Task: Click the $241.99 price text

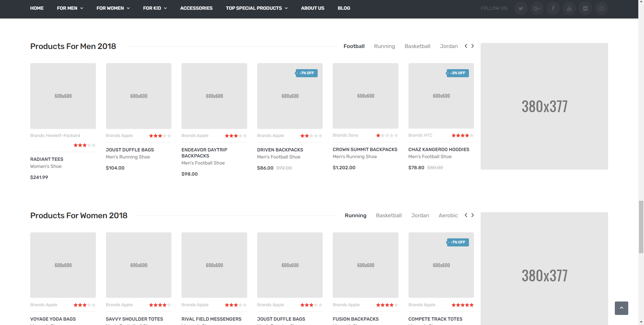Action: pyautogui.click(x=39, y=177)
